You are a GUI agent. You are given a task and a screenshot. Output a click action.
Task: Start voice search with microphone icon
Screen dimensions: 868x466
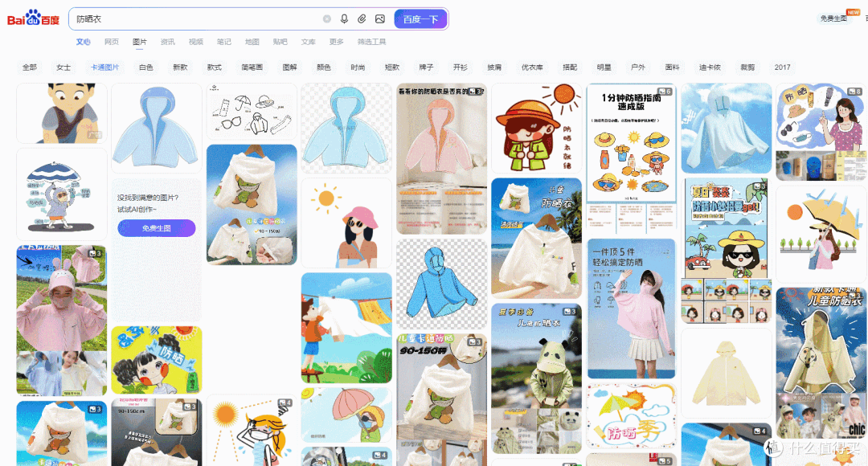344,18
